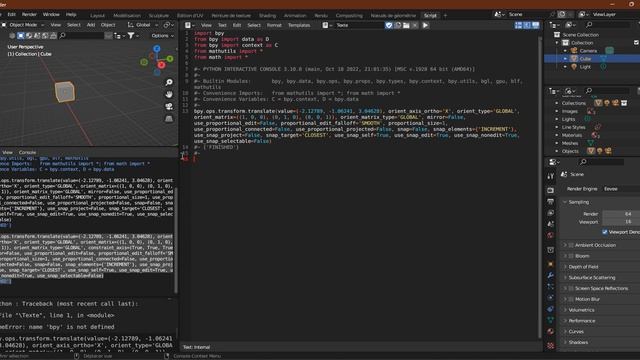Screen dimensions: 640x360
Task: Open the text file folder icon
Action: 406,25
